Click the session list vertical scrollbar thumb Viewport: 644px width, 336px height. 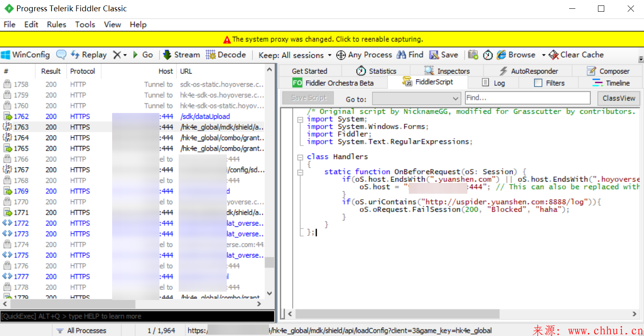coord(269,262)
